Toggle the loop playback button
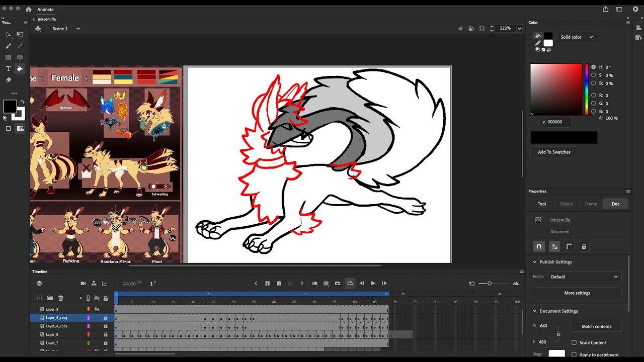 pos(350,284)
